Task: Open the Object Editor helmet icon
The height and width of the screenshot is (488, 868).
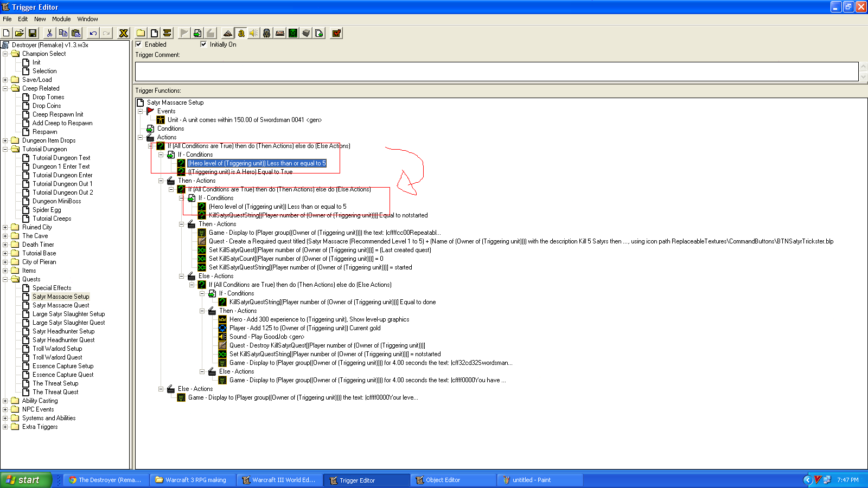Action: click(266, 33)
